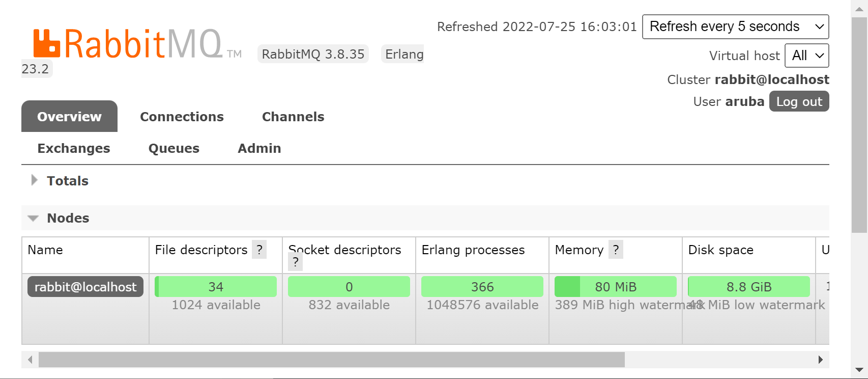
Task: Click the RabbitMQ logo
Action: click(128, 44)
